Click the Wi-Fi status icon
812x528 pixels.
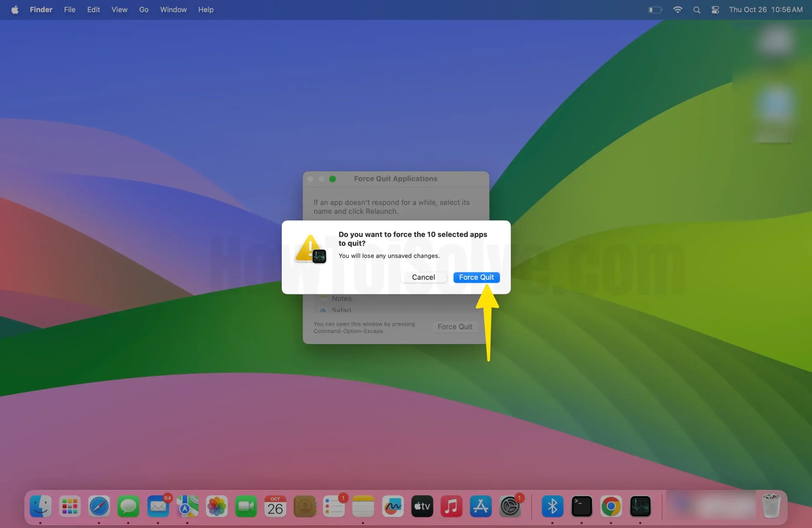(x=678, y=10)
